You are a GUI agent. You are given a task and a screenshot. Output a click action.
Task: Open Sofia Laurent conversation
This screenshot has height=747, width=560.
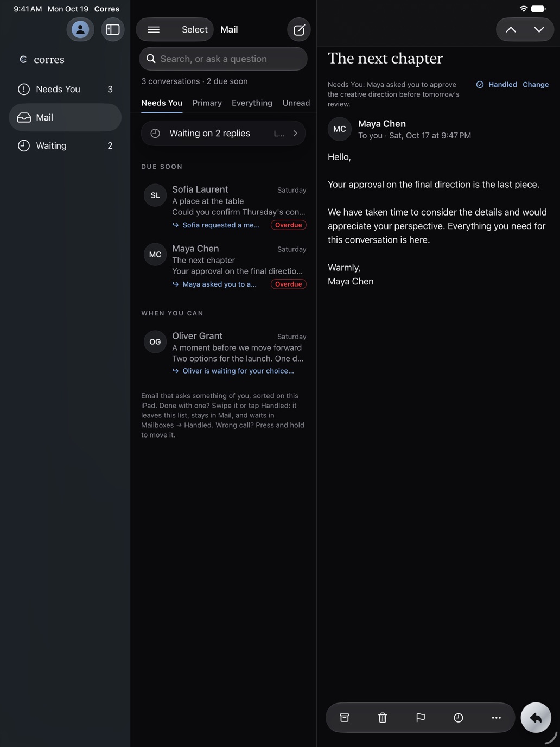[223, 207]
